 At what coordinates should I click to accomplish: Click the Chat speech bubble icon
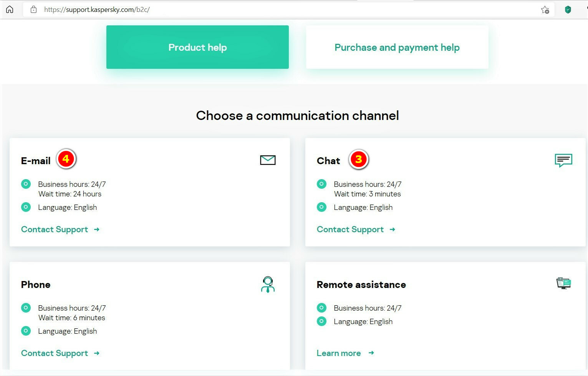563,160
